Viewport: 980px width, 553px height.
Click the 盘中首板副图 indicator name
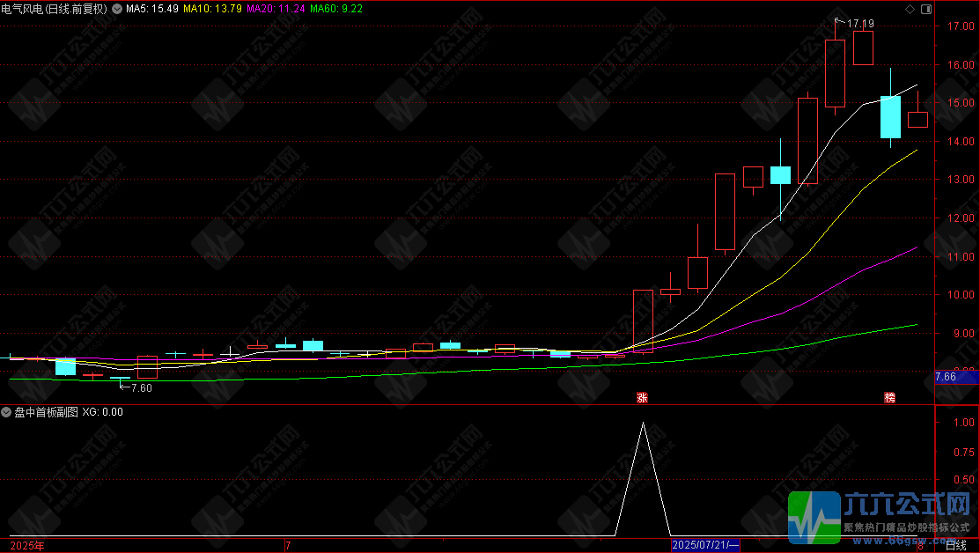click(x=47, y=412)
